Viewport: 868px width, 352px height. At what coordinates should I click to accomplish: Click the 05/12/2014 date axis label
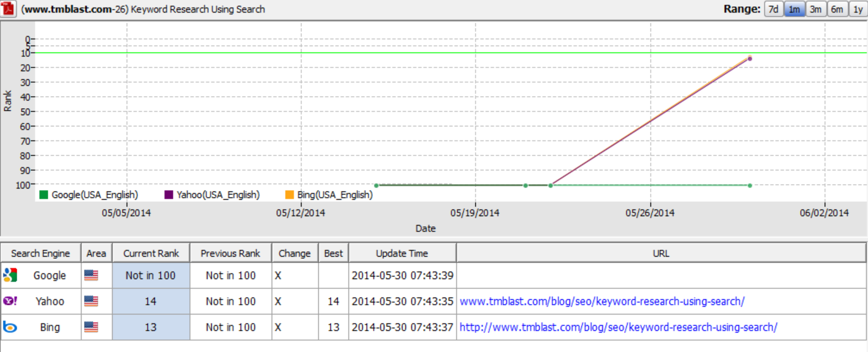pos(300,213)
